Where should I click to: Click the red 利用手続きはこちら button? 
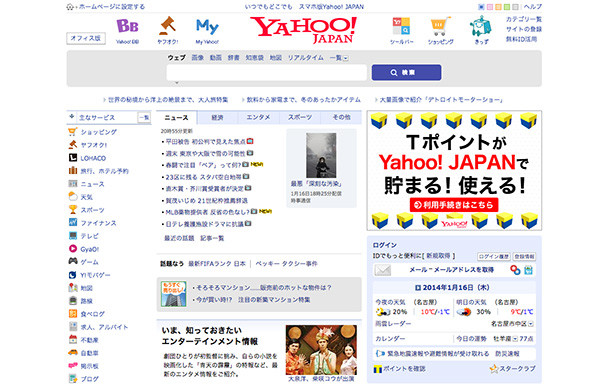point(454,205)
